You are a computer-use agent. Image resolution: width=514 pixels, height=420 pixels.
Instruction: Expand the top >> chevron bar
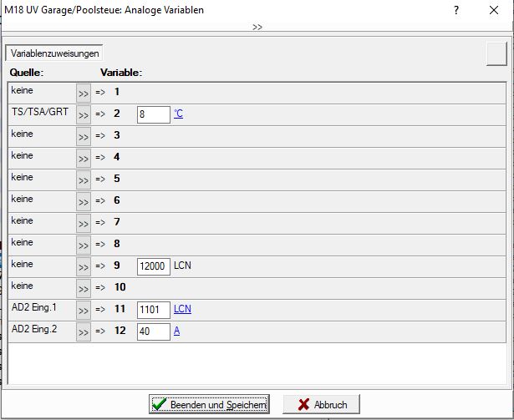(257, 27)
